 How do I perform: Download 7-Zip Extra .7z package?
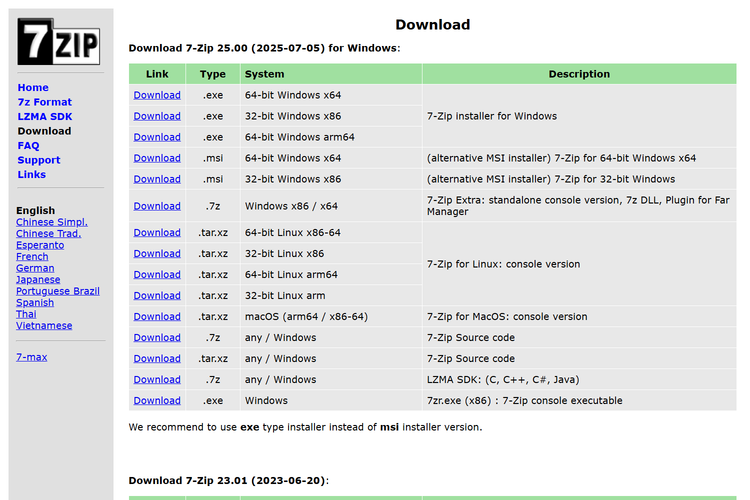click(157, 206)
